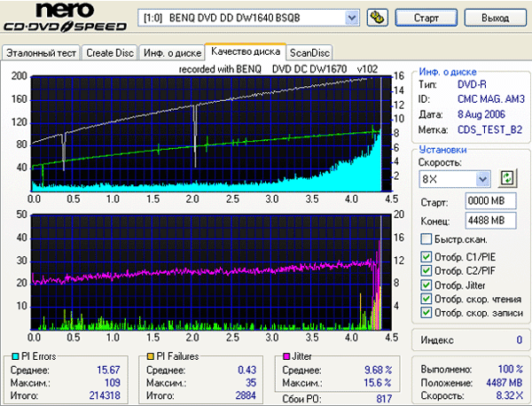Switch to the Эталонный тест tab
The image size is (532, 406).
[x=41, y=53]
